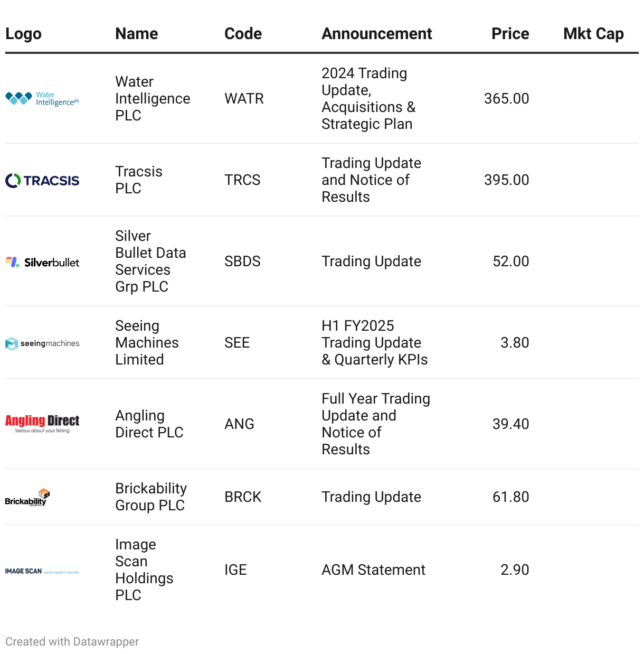Image resolution: width=644 pixels, height=654 pixels.
Task: Select the Silver Bullet Data Services name
Action: tap(150, 261)
